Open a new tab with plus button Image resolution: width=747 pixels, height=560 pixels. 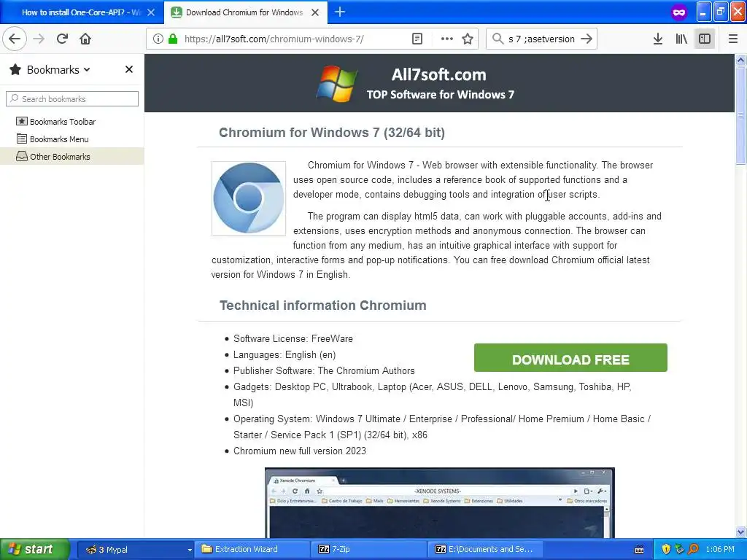click(340, 12)
